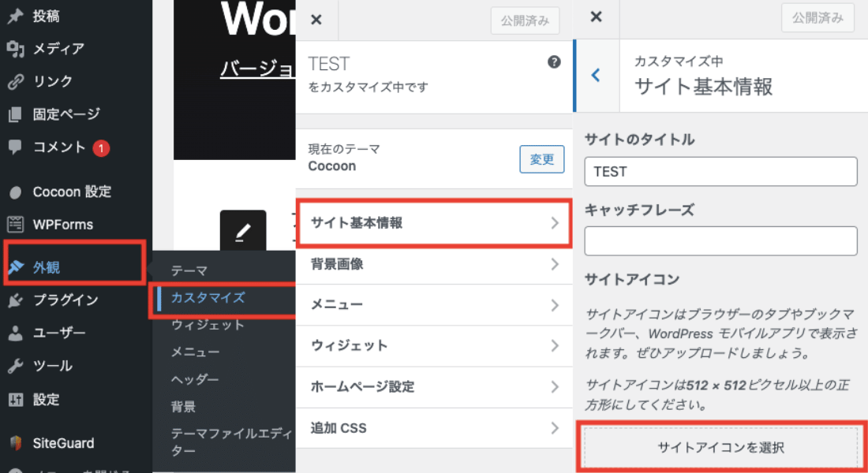Click the speech bubble コメント icon
The image size is (868, 473).
coord(15,147)
